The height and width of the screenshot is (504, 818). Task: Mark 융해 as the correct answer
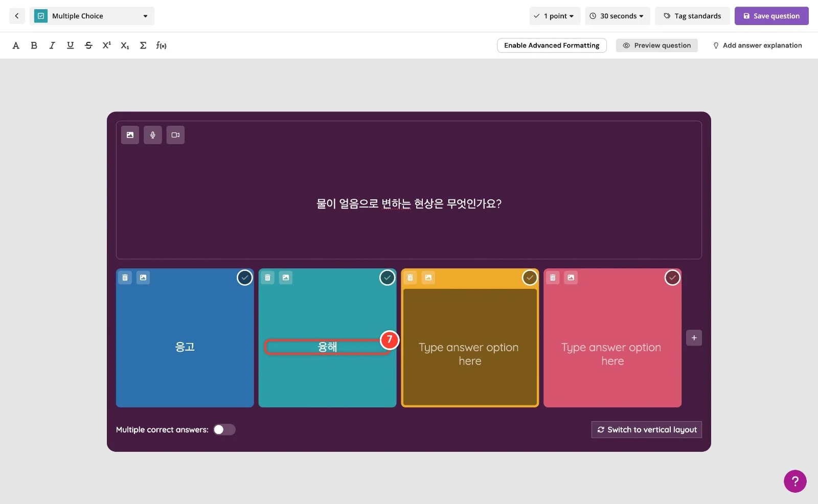click(388, 278)
